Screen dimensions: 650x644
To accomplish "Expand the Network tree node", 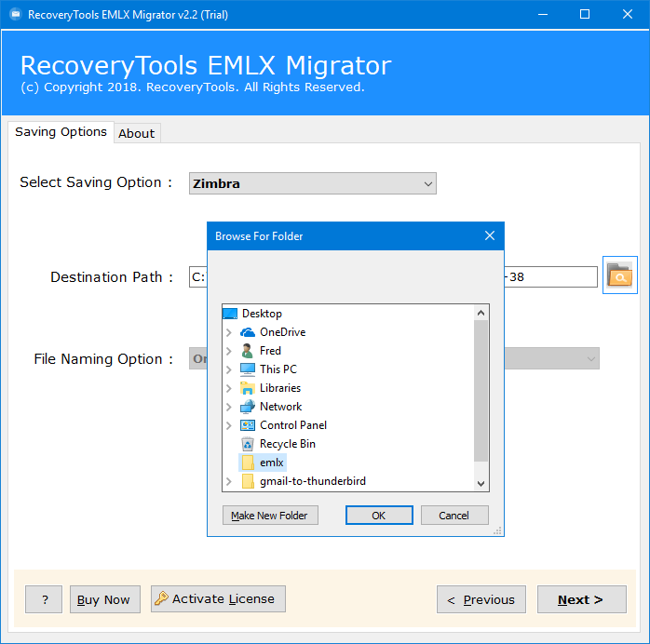I will (x=229, y=407).
